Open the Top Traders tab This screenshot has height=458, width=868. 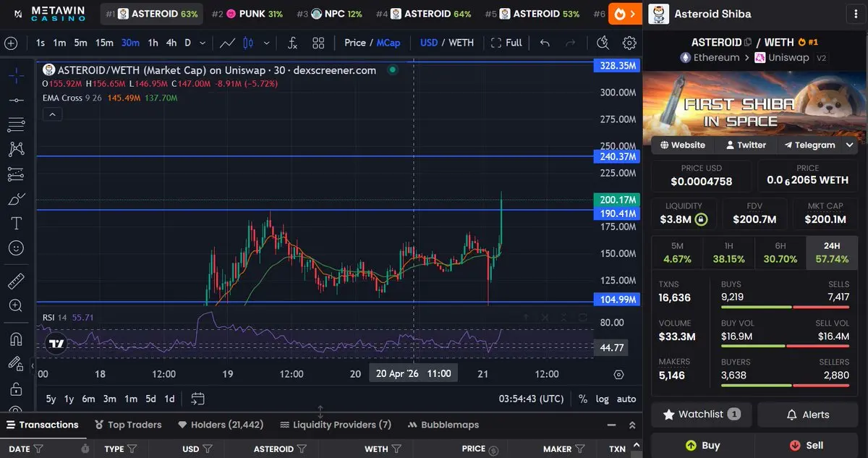coord(128,425)
